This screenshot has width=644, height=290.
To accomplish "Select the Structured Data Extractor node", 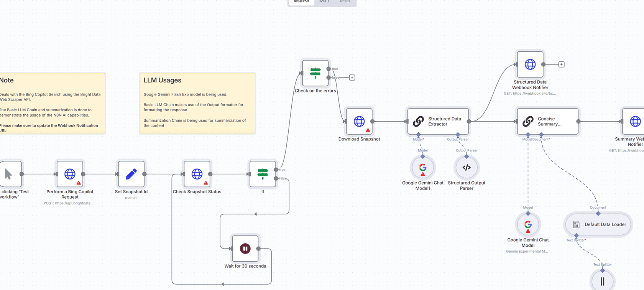I will coord(438,122).
